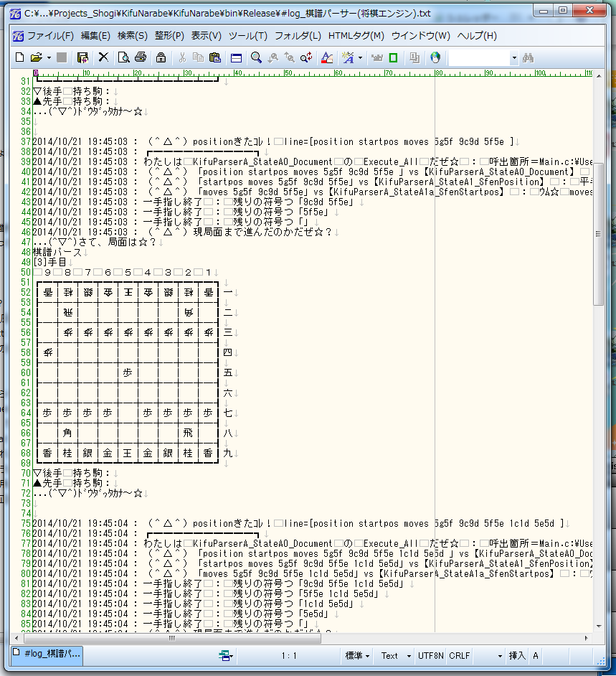Open the 検索(S) menu
Viewport: 616px width, 676px height.
133,36
